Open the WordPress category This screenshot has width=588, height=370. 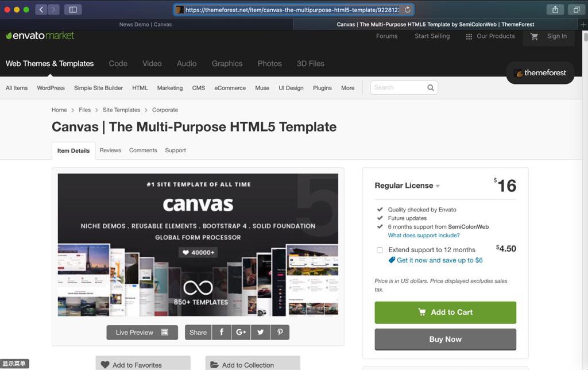point(51,88)
